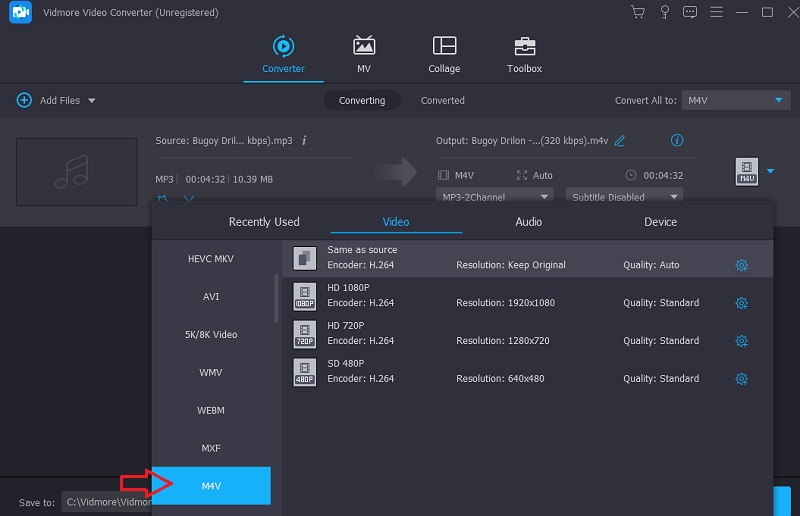Open the Subtitle Disabled dropdown
Screen dimensions: 800x516
[624, 197]
